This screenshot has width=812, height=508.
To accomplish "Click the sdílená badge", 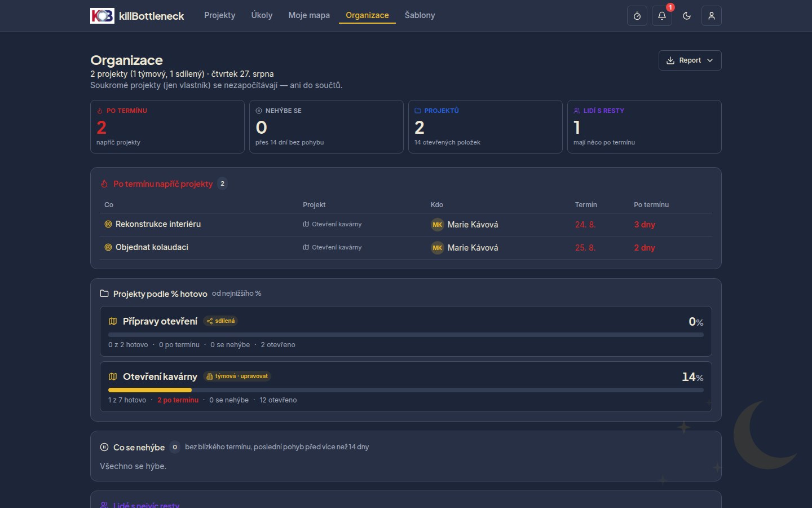I will pyautogui.click(x=220, y=321).
